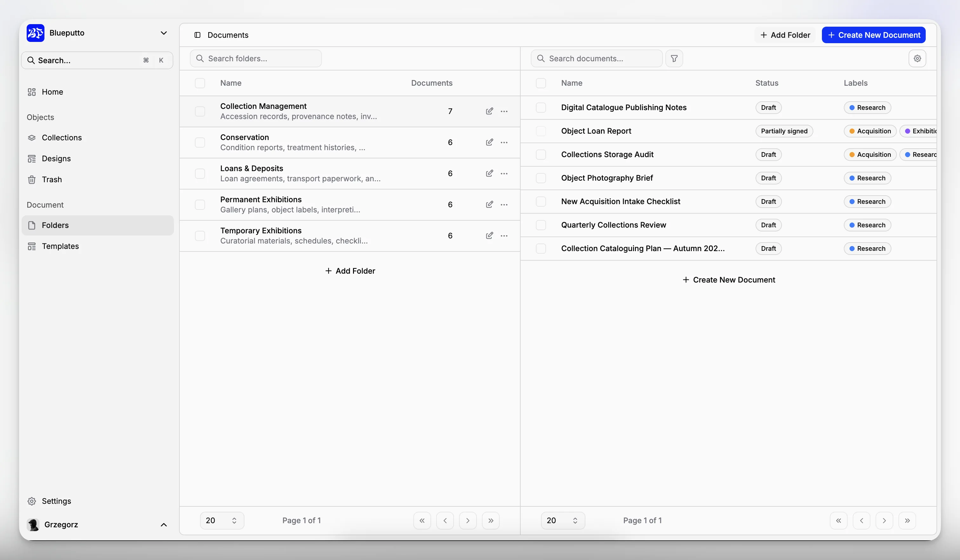Check the Loans & Deposits folder checkbox
Viewport: 960px width, 560px height.
[x=200, y=174]
